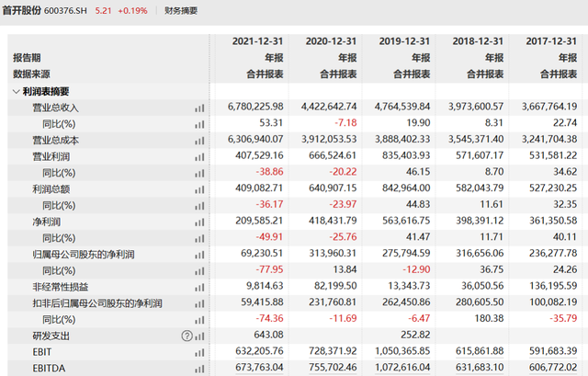The height and width of the screenshot is (376, 588).
Task: Open chart icon for 净利润 row
Action: [x=199, y=222]
